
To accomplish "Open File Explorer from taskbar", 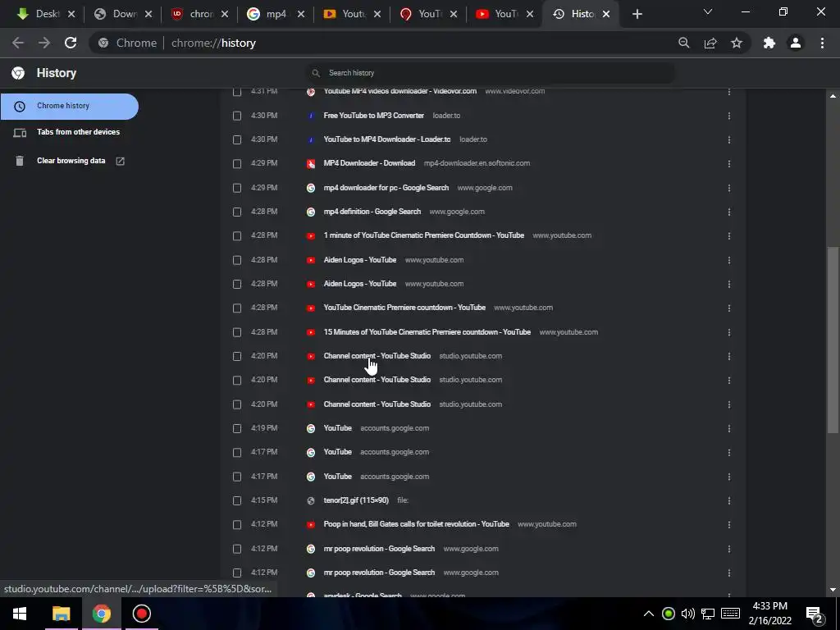I will pos(61,614).
